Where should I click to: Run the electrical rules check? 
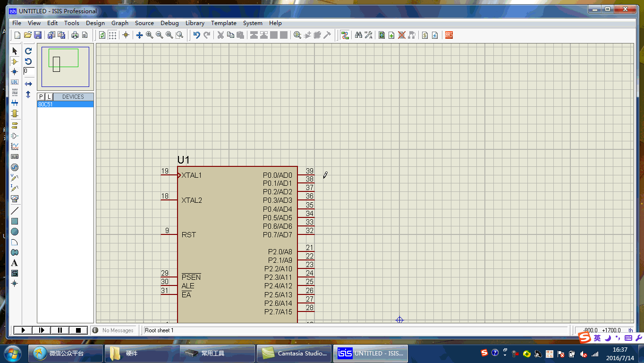pos(435,35)
